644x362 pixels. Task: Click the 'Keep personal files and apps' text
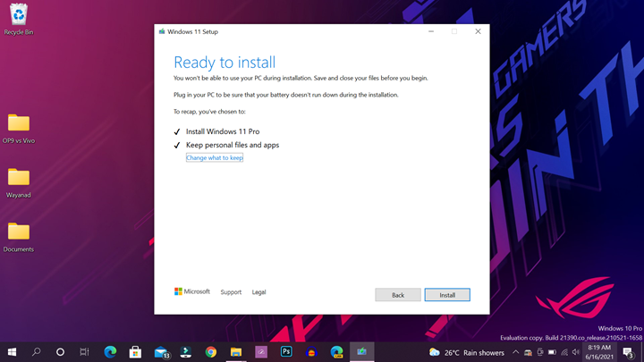[233, 145]
